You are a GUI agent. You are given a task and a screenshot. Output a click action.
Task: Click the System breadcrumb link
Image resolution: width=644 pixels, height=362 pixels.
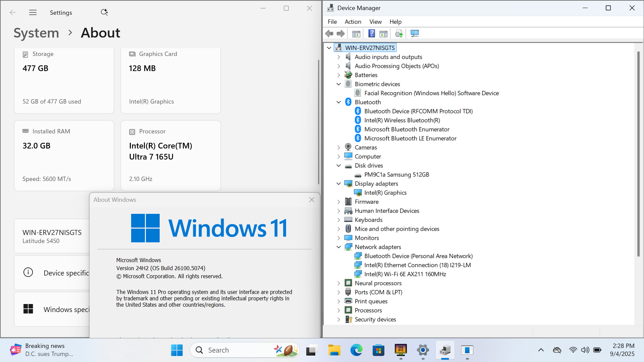pyautogui.click(x=36, y=33)
